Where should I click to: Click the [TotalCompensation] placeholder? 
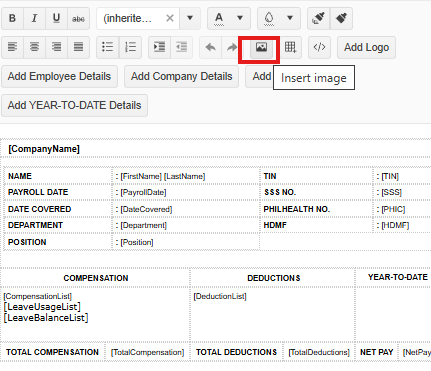147,352
